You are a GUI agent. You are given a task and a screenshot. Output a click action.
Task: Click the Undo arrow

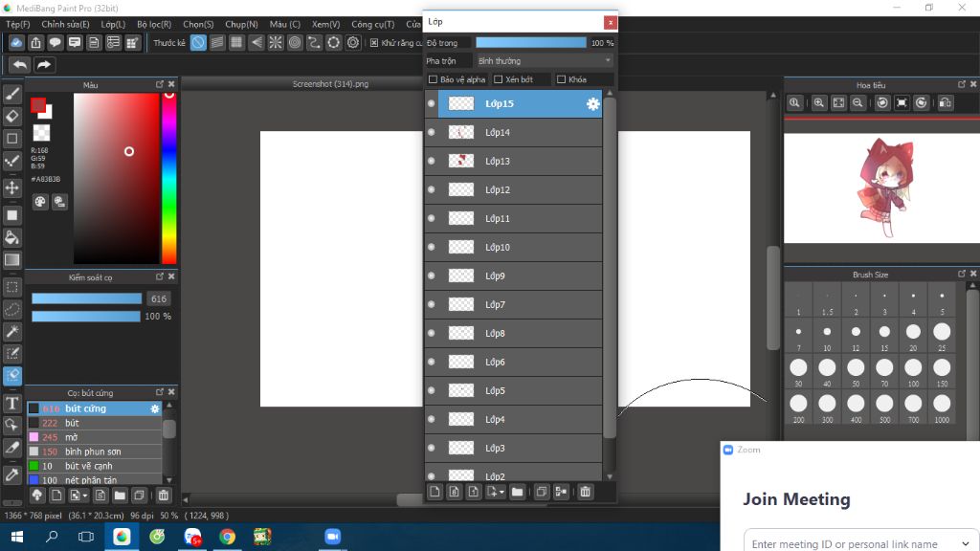20,64
